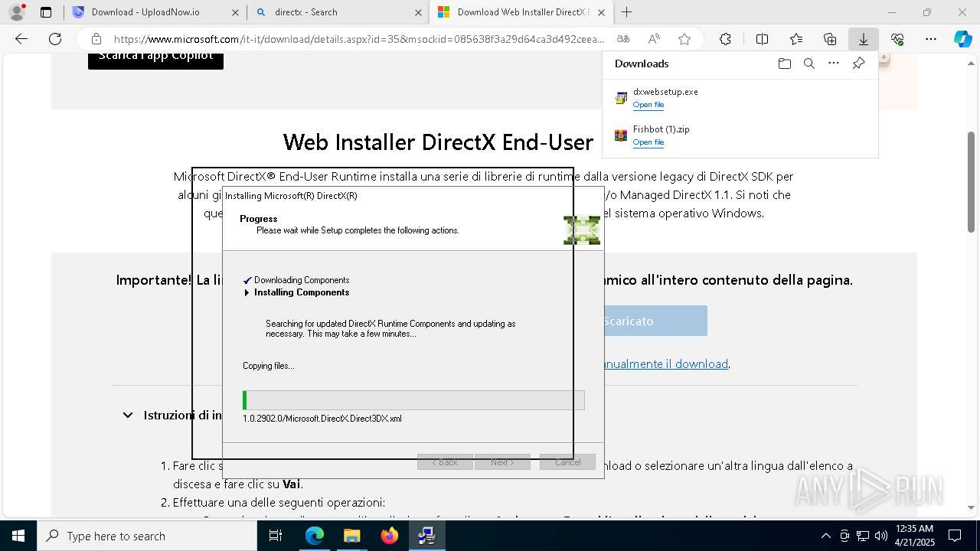View site information lock icon
This screenshot has width=980, height=551.
[x=96, y=39]
